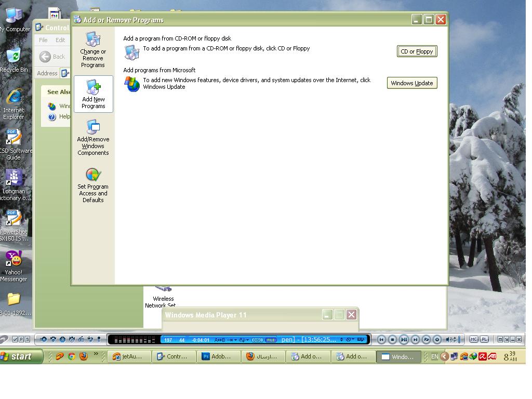
Task: Adjust jetAudio volume slider
Action: point(458,339)
